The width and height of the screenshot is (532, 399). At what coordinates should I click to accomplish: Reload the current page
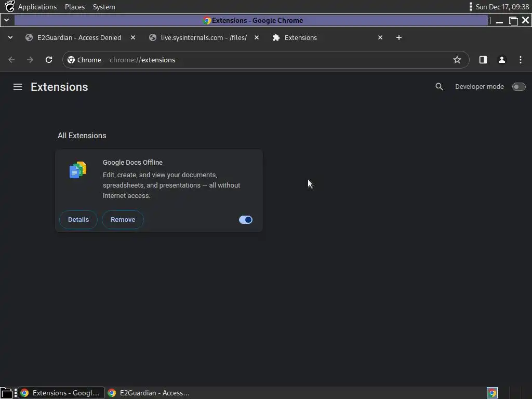pos(49,60)
